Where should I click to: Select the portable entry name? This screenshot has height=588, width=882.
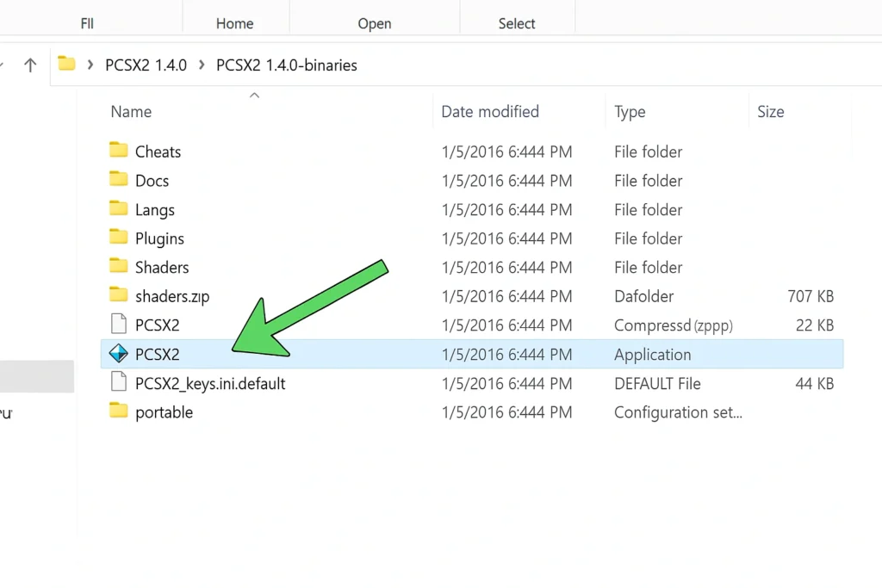point(164,412)
